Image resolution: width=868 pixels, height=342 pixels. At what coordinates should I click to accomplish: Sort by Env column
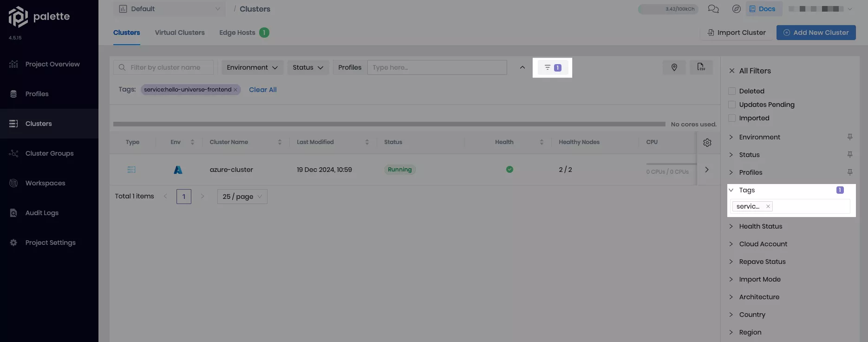pyautogui.click(x=192, y=142)
